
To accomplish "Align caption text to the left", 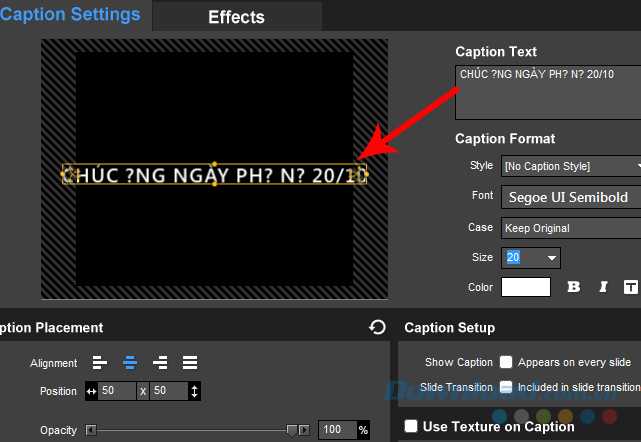I will point(100,362).
